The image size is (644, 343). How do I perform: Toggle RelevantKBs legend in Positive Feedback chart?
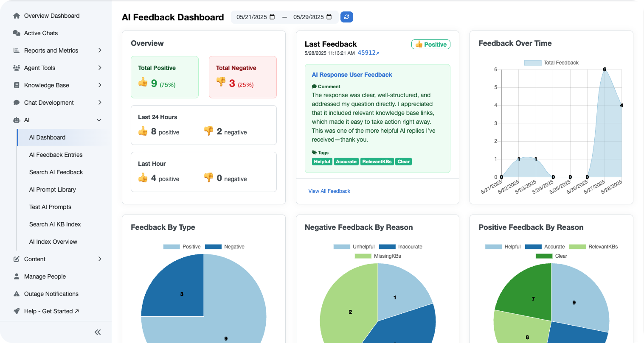click(593, 247)
